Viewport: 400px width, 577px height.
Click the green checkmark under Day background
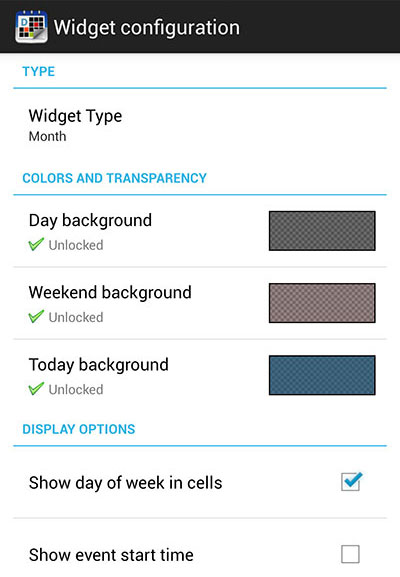36,244
